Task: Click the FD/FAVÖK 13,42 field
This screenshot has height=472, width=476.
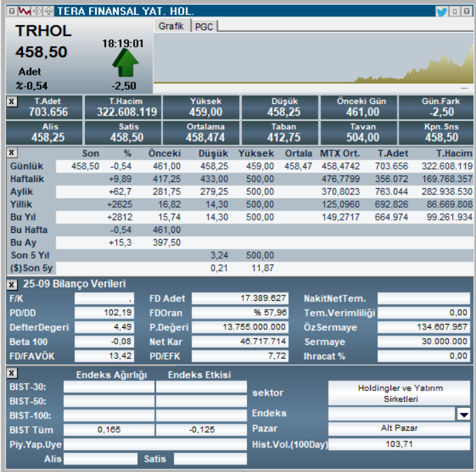Action: (104, 356)
